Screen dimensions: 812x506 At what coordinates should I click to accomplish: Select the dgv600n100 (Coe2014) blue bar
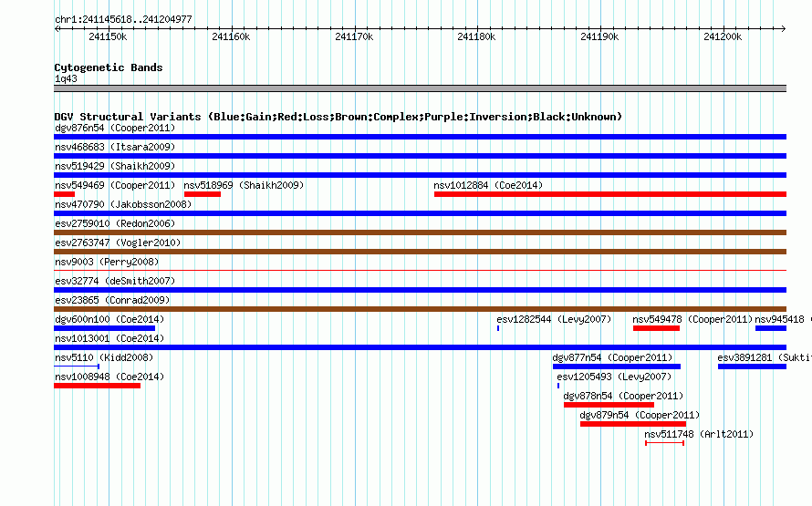105,328
